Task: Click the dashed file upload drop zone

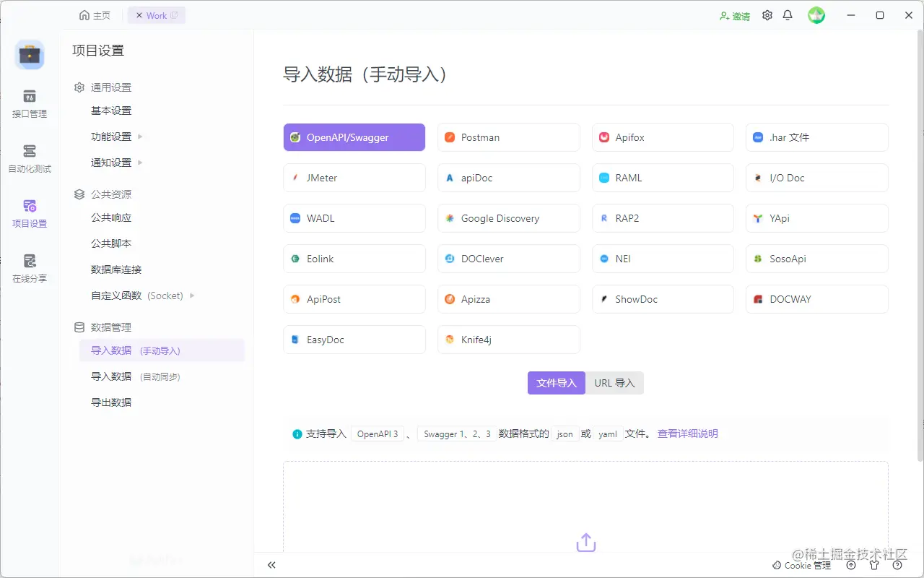Action: pos(585,509)
